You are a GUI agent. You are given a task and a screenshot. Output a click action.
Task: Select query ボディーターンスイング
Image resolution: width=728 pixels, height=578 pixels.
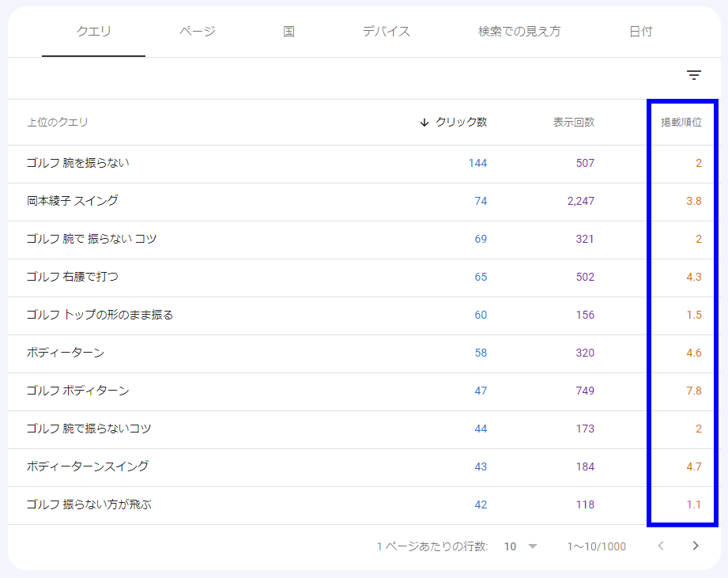[x=88, y=467]
